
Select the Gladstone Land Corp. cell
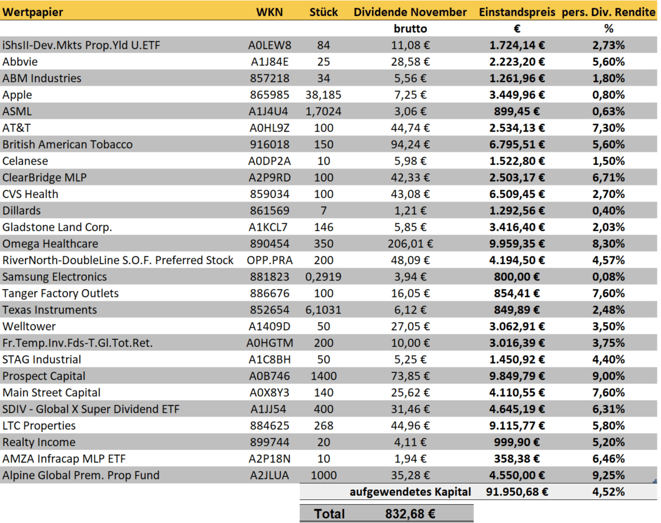(x=57, y=227)
